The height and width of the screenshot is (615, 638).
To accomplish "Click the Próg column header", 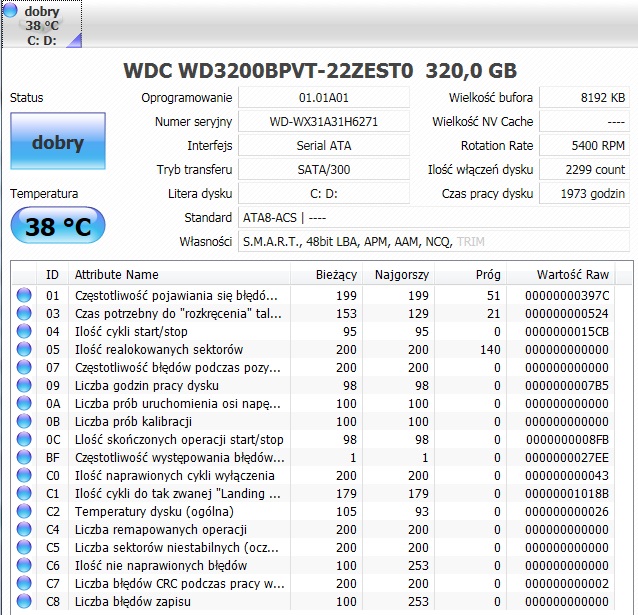I will pos(470,275).
